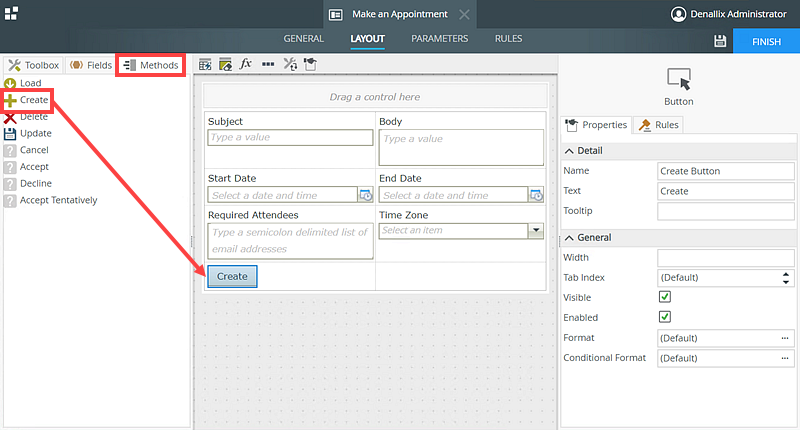Toggle the Enabled checkbox
Screen dimensions: 800x430
tap(665, 317)
